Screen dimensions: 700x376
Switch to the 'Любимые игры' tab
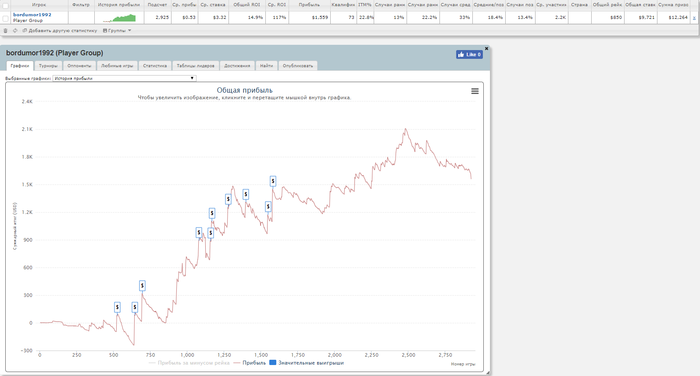(117, 66)
